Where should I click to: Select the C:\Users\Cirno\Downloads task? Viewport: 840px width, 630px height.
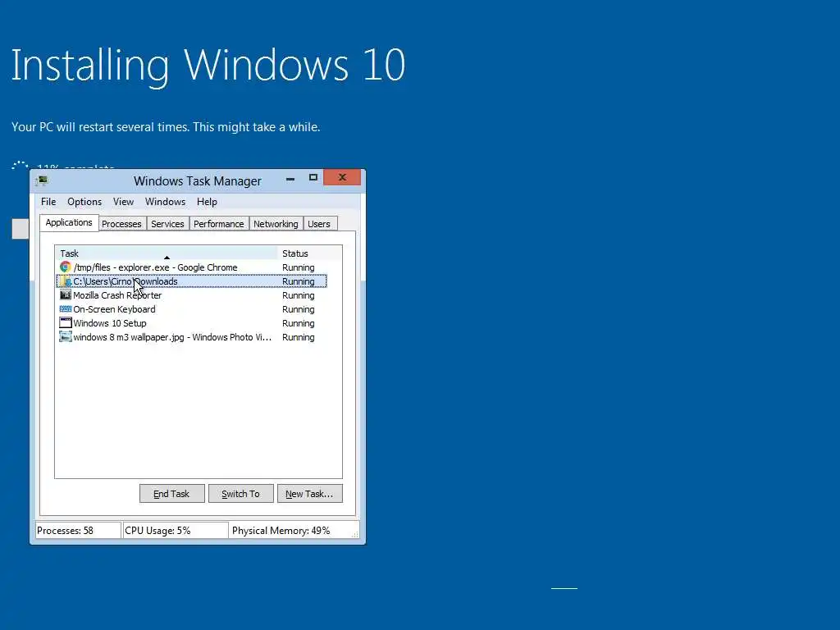pos(191,281)
